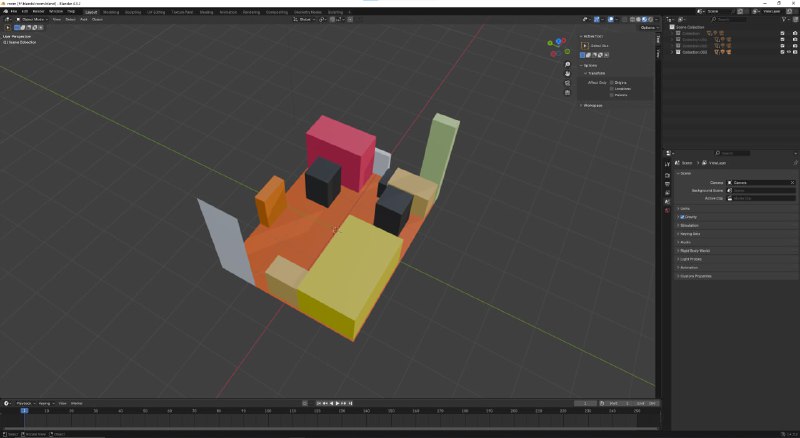The width and height of the screenshot is (800, 438).
Task: Enable the Origins checkbox under Affect Only
Action: 611,82
